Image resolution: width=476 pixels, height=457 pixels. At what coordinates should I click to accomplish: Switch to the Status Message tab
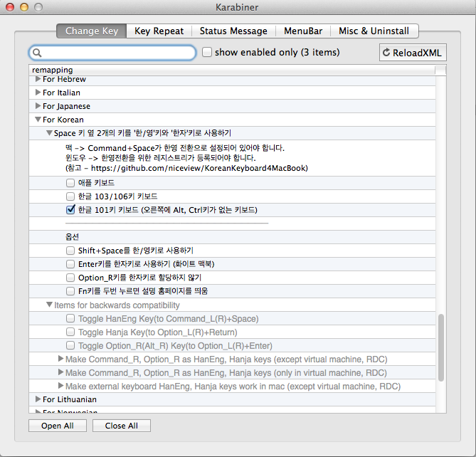233,31
